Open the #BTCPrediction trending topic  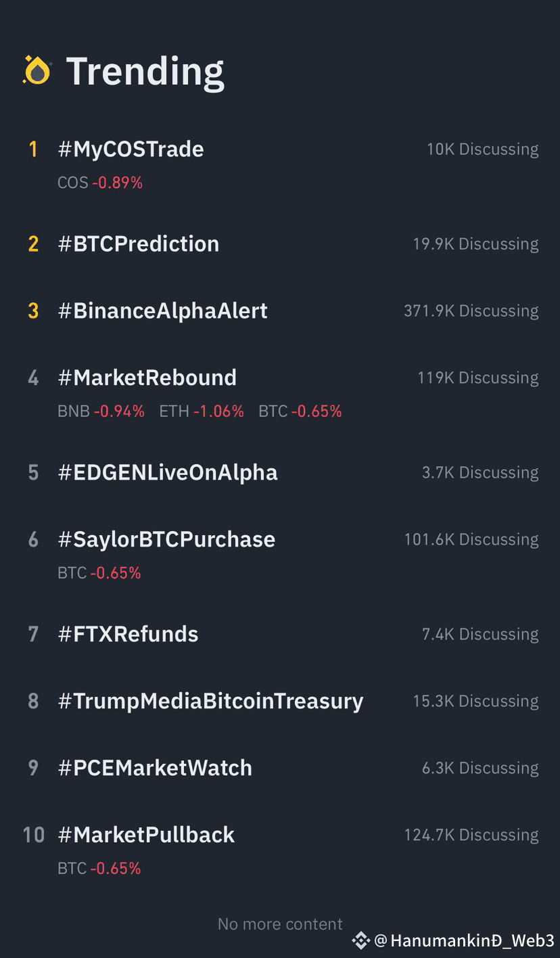139,244
